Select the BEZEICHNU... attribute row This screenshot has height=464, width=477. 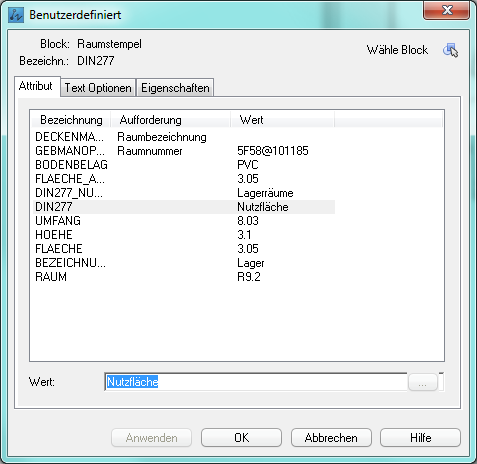click(x=185, y=263)
